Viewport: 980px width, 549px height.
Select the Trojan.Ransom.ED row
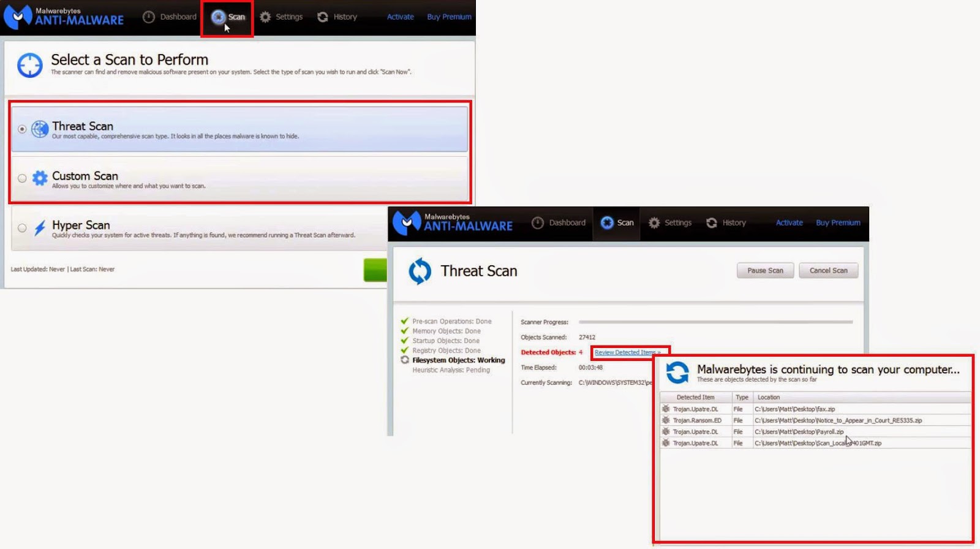[x=815, y=420]
